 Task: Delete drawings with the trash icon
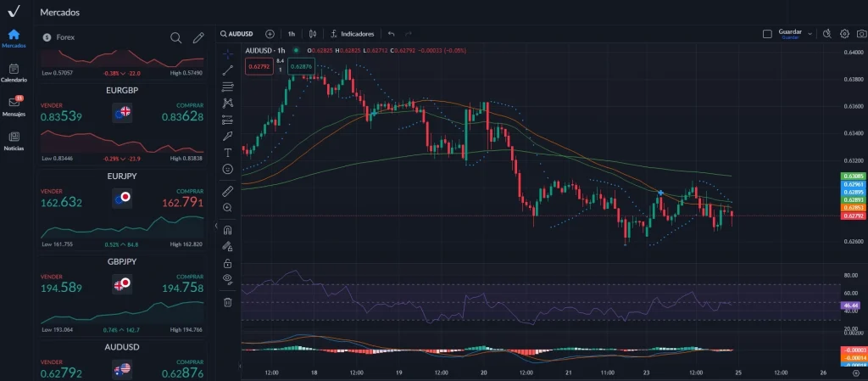(227, 302)
